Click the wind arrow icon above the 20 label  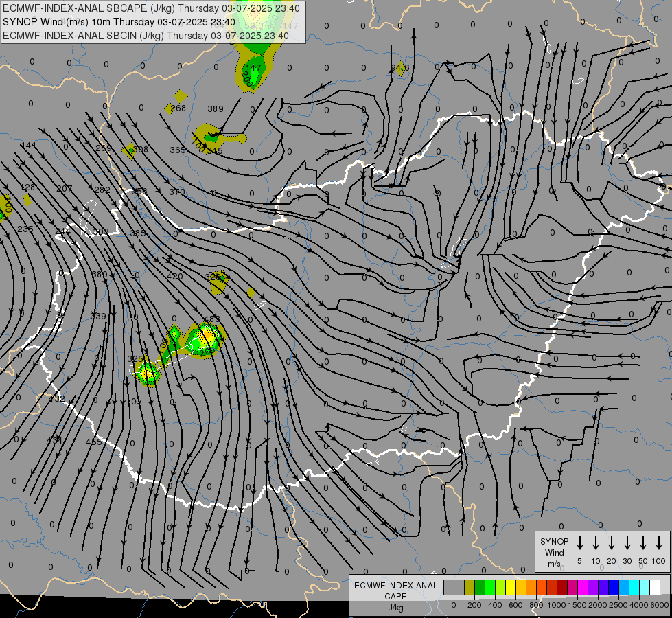[611, 543]
